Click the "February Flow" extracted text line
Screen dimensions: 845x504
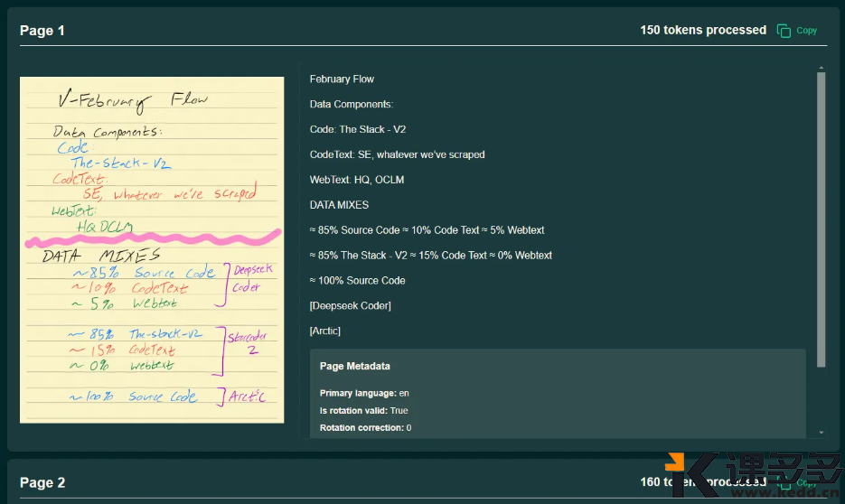click(342, 79)
